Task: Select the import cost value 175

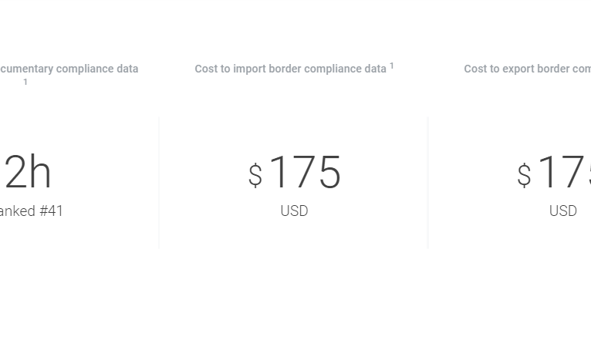Action: coord(305,172)
